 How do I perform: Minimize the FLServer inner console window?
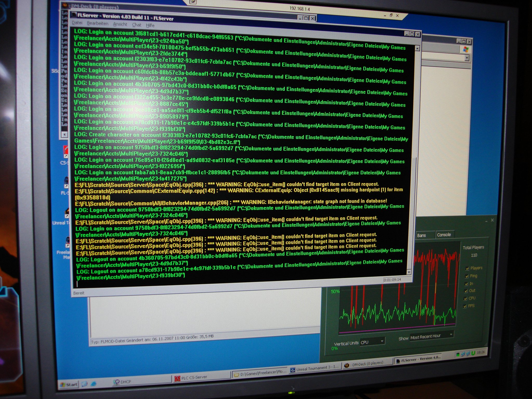point(407,34)
